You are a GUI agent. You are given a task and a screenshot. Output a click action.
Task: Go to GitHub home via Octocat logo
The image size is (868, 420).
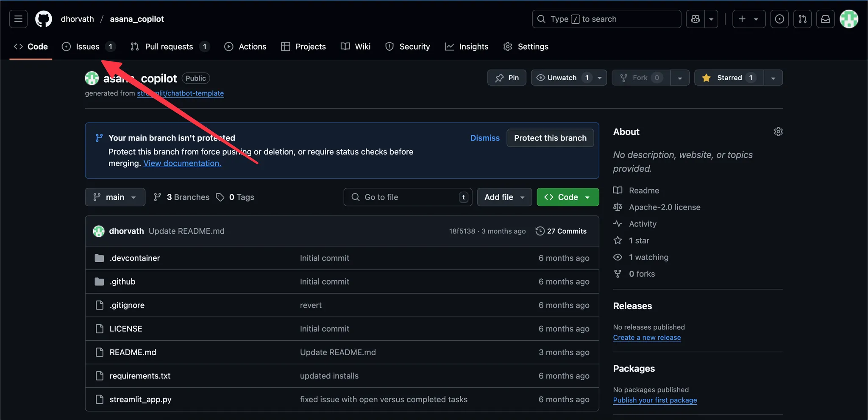44,19
